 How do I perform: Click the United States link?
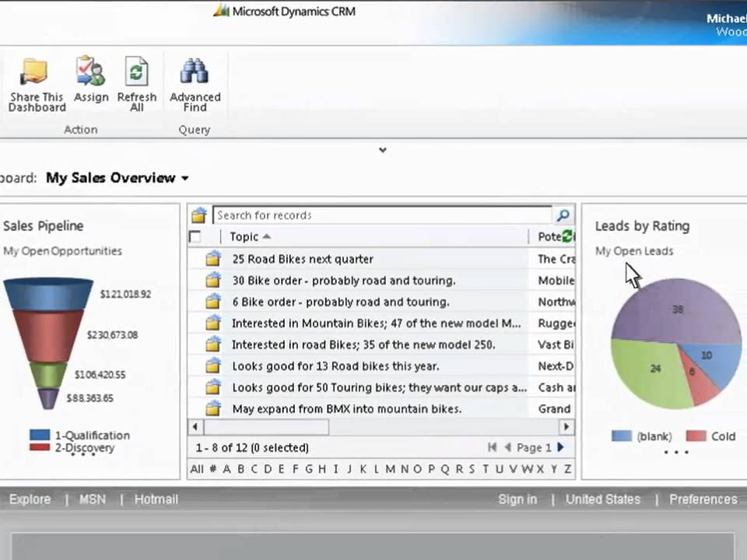point(603,499)
